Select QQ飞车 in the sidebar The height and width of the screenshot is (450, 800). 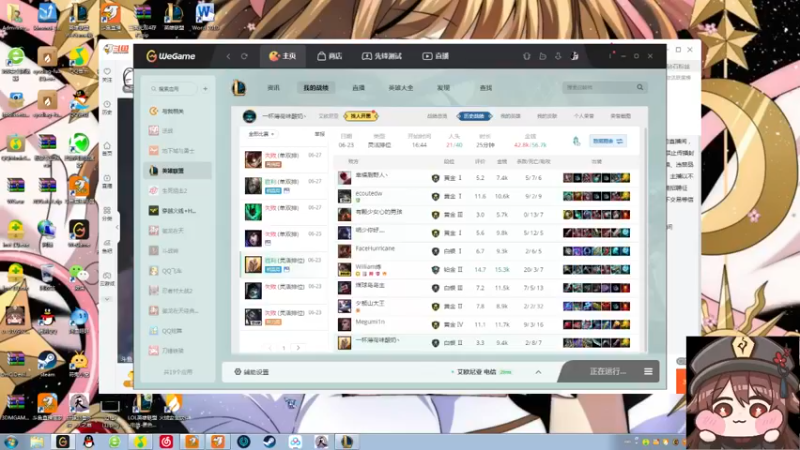(x=178, y=270)
